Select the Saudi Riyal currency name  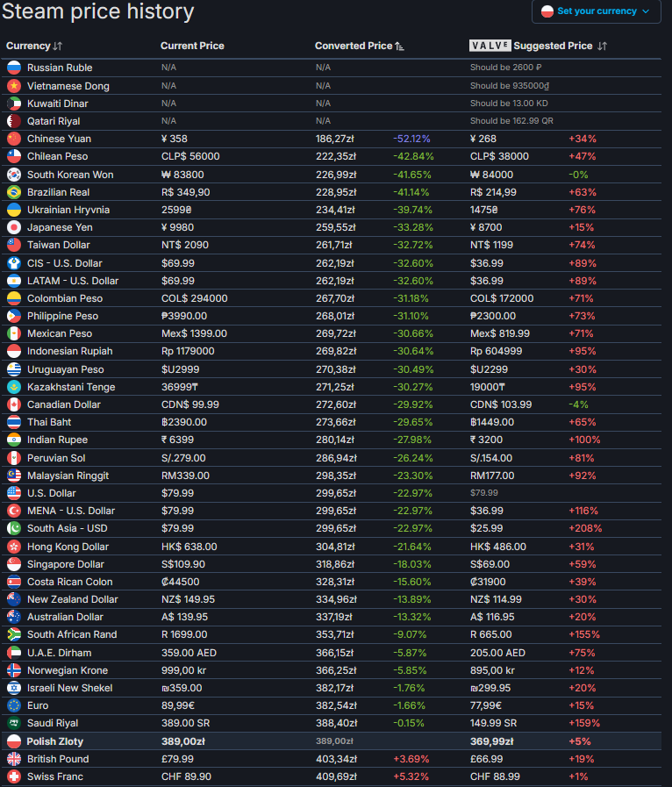coord(53,723)
